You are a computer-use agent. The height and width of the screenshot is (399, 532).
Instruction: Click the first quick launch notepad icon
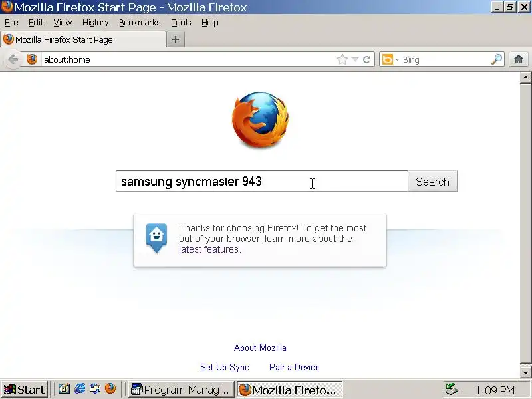click(65, 388)
